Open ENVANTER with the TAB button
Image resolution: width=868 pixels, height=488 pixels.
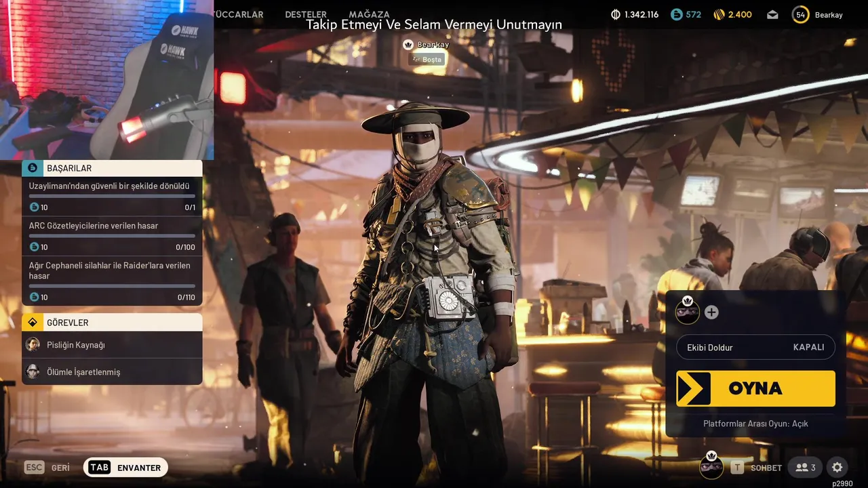coord(125,468)
